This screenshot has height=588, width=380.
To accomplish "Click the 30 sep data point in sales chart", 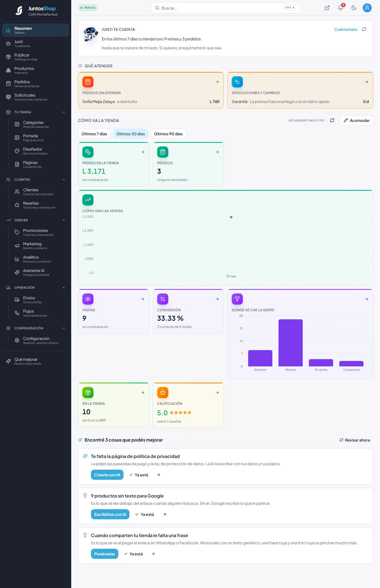I will point(231,217).
